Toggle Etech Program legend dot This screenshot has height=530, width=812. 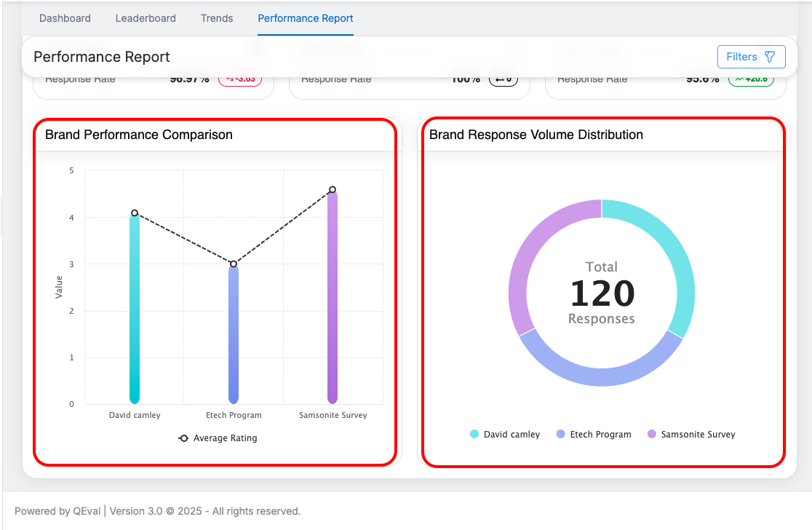click(561, 435)
